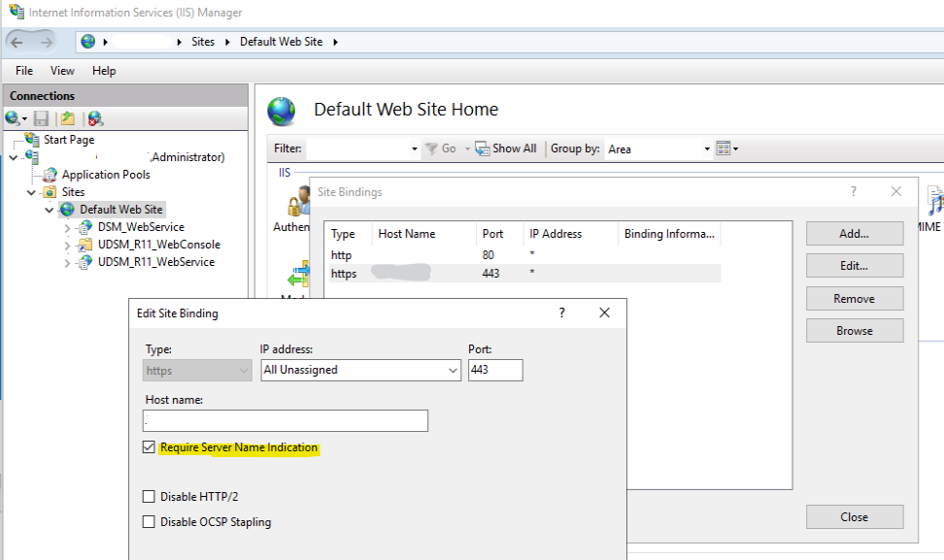Click the UDSM_R11_WebConsole folder icon
The image size is (944, 560).
point(85,245)
